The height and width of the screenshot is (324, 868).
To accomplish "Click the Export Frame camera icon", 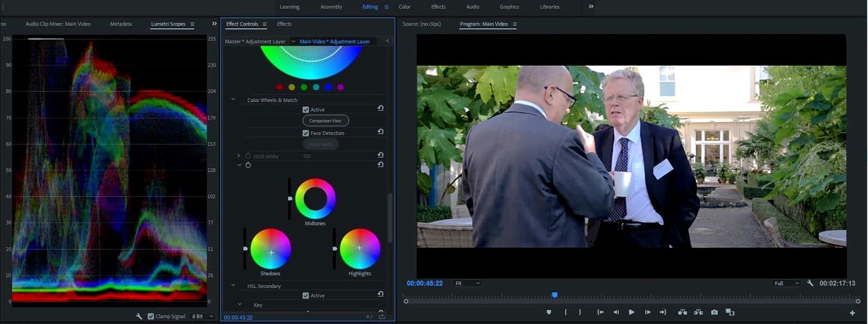I will tap(714, 312).
